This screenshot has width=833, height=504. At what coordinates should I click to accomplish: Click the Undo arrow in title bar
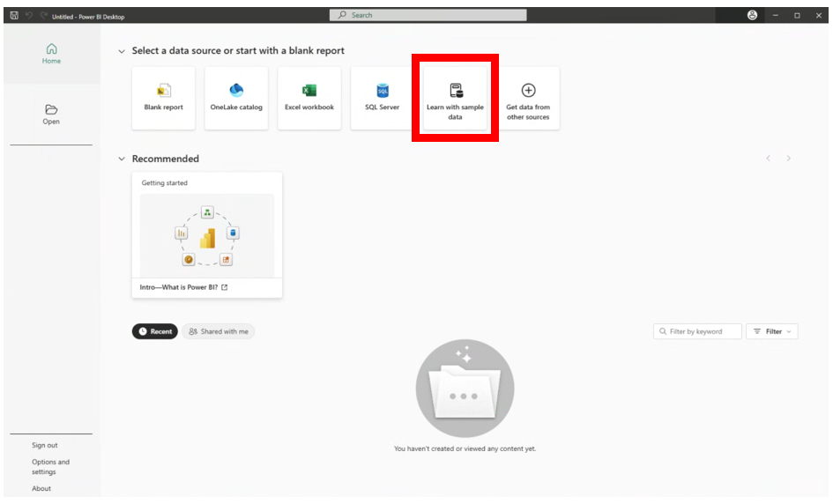[x=29, y=15]
